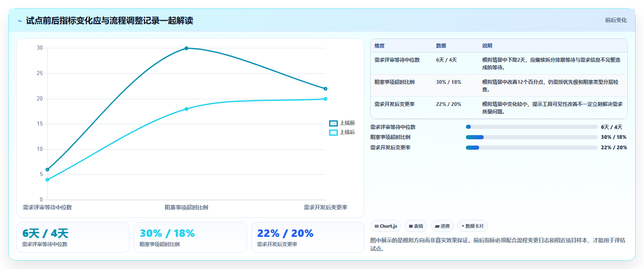This screenshot has width=644, height=269.
Task: Click the 30% / 18% value beside progress bar
Action: point(614,137)
